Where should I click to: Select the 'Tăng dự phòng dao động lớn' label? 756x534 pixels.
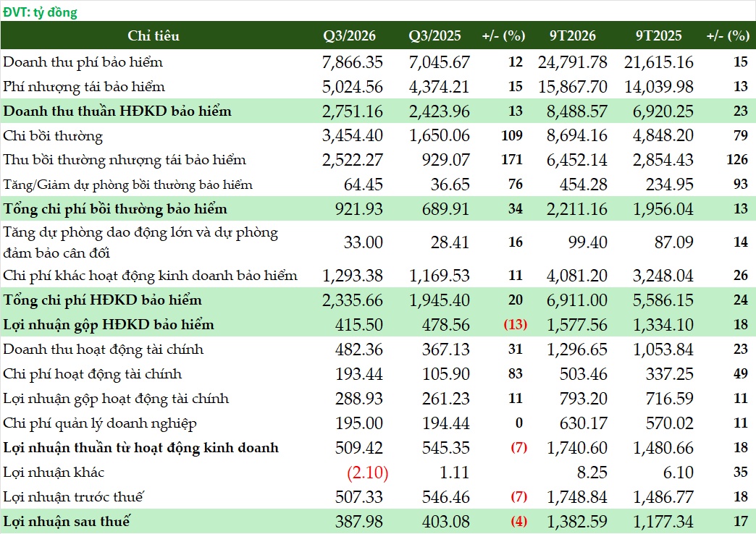tap(140, 242)
